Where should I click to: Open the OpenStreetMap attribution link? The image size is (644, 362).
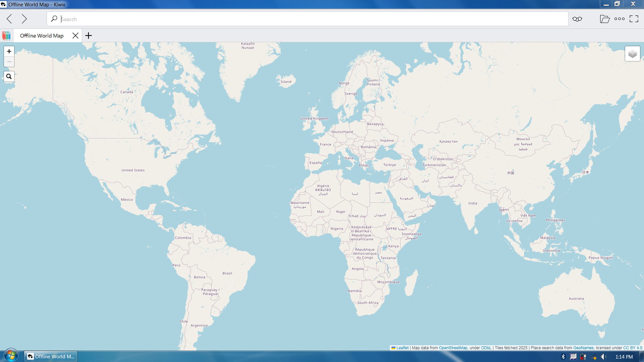coord(453,348)
